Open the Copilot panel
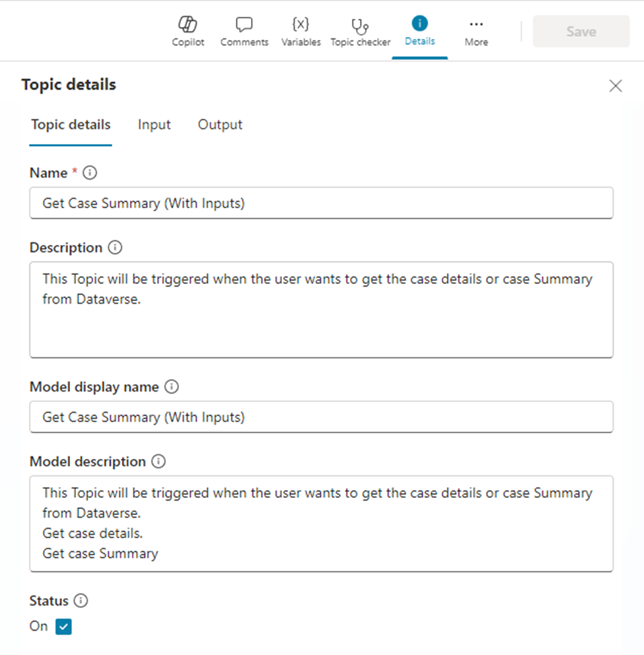644x655 pixels. 188,32
